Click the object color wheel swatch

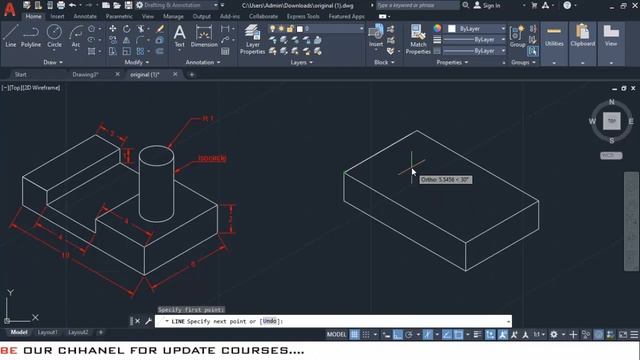(x=438, y=28)
